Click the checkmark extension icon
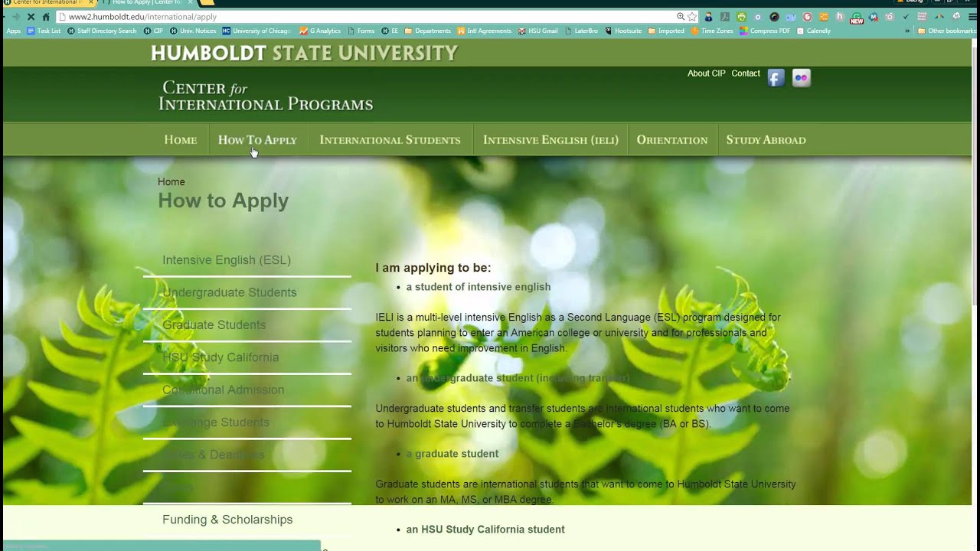This screenshot has height=551, width=980. click(x=906, y=17)
